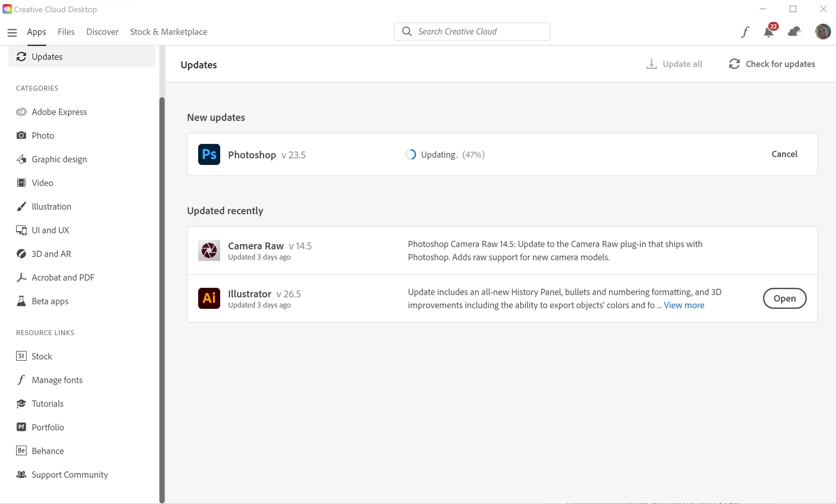Screen dimensions: 836x504
Task: Open the Discover tab
Action: click(x=102, y=32)
